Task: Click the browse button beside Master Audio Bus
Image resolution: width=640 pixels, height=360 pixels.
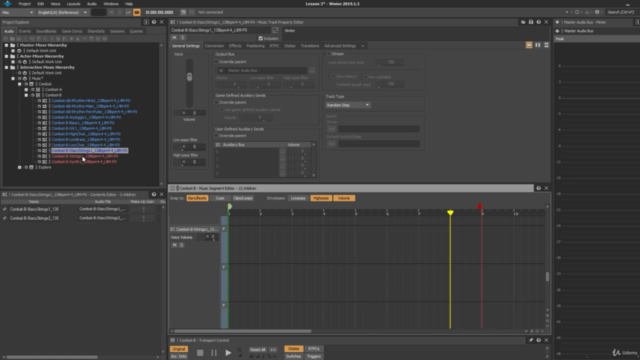Action: pyautogui.click(x=312, y=71)
